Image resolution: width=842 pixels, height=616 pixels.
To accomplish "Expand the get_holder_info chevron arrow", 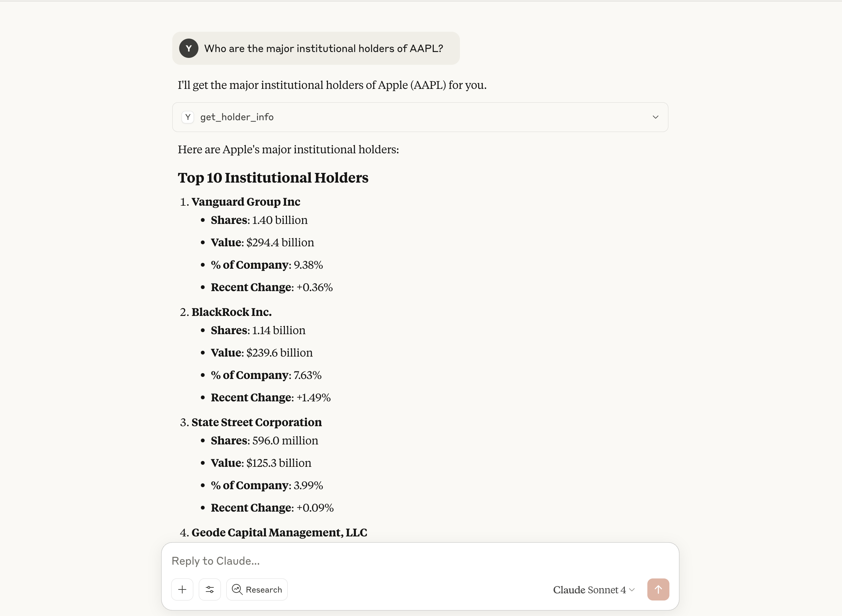I will coord(655,117).
